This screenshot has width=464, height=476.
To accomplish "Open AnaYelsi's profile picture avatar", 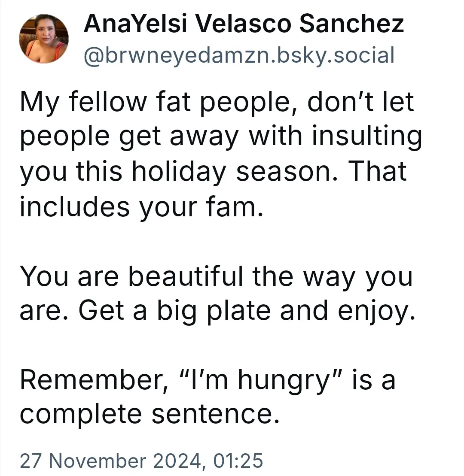I will click(x=44, y=39).
